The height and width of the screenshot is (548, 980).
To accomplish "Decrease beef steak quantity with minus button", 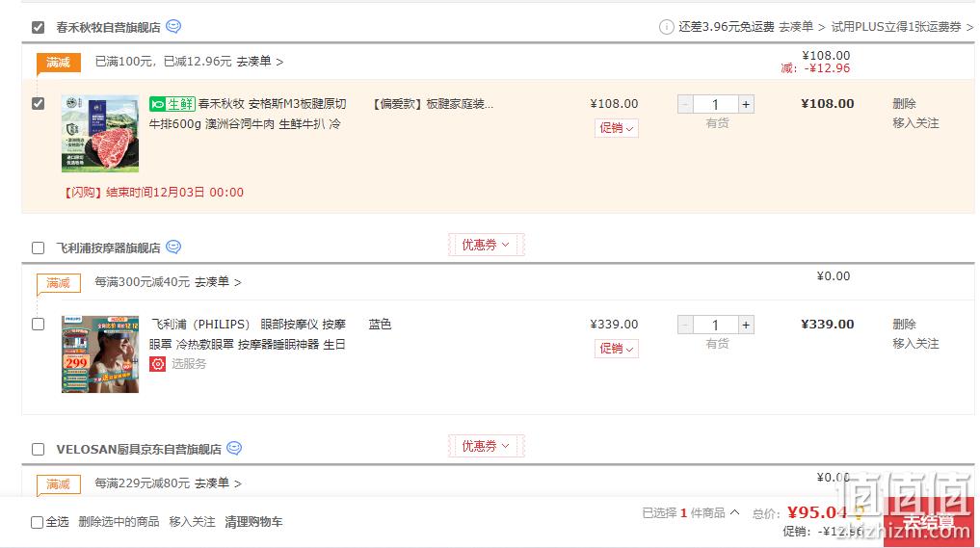I will [686, 104].
